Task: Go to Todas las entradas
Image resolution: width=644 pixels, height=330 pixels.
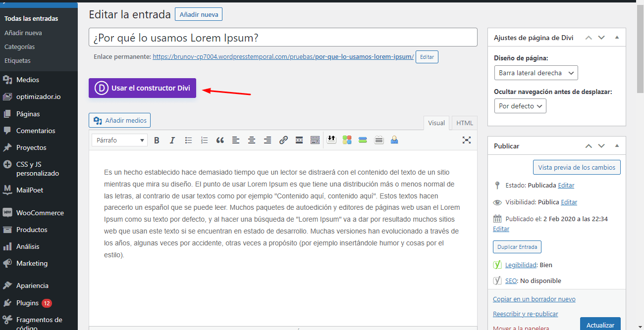Action: tap(31, 18)
